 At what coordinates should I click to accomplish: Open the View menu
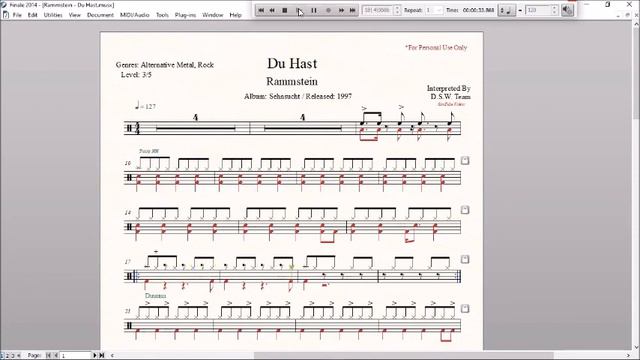click(x=75, y=15)
